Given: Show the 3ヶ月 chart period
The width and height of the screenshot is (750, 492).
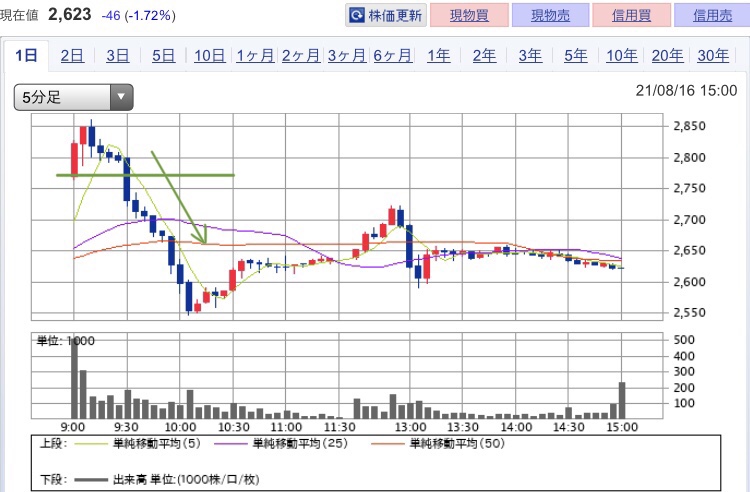Looking at the screenshot, I should (347, 56).
